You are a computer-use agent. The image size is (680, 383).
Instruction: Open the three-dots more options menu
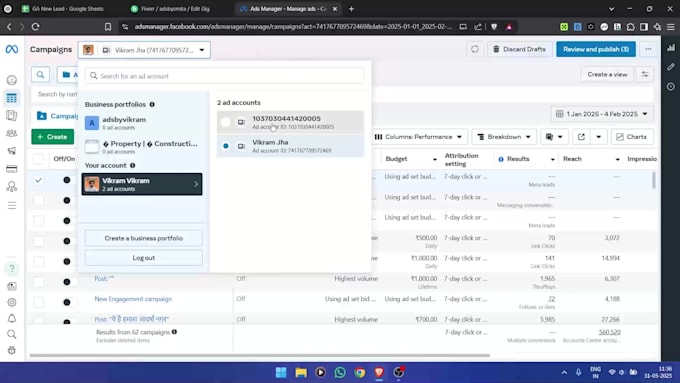648,49
